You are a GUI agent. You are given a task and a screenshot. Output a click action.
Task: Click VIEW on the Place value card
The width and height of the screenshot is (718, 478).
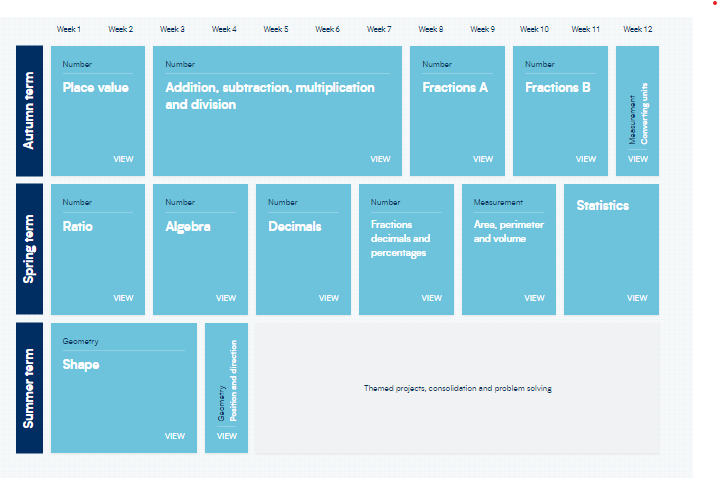pyautogui.click(x=123, y=159)
